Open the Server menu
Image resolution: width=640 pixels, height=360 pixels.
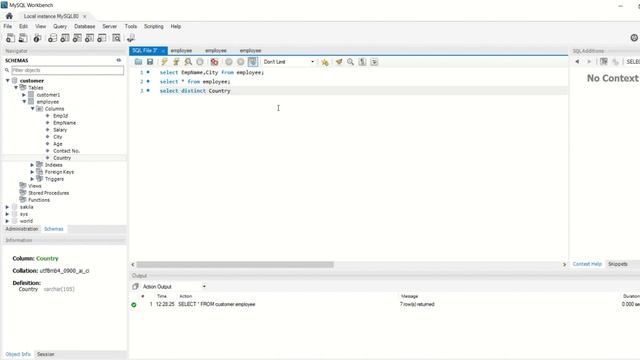(109, 26)
